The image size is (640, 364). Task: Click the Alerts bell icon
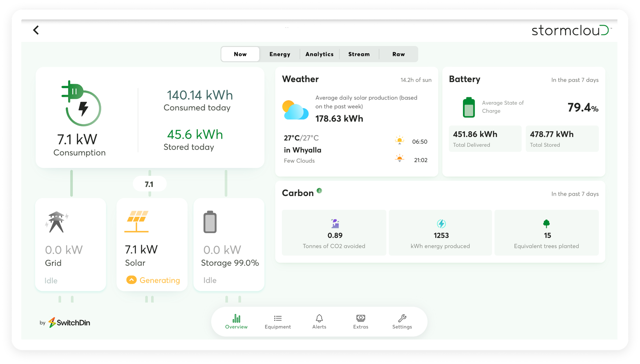tap(319, 318)
